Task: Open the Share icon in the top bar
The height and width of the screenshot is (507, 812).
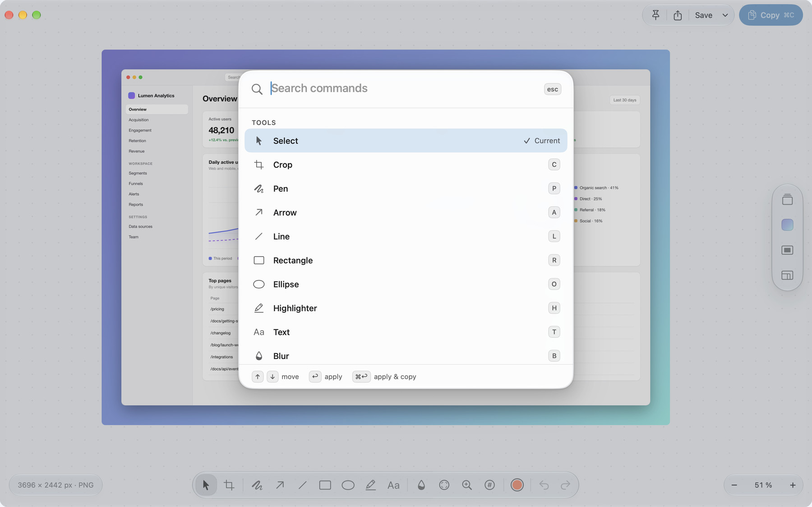Action: 678,15
